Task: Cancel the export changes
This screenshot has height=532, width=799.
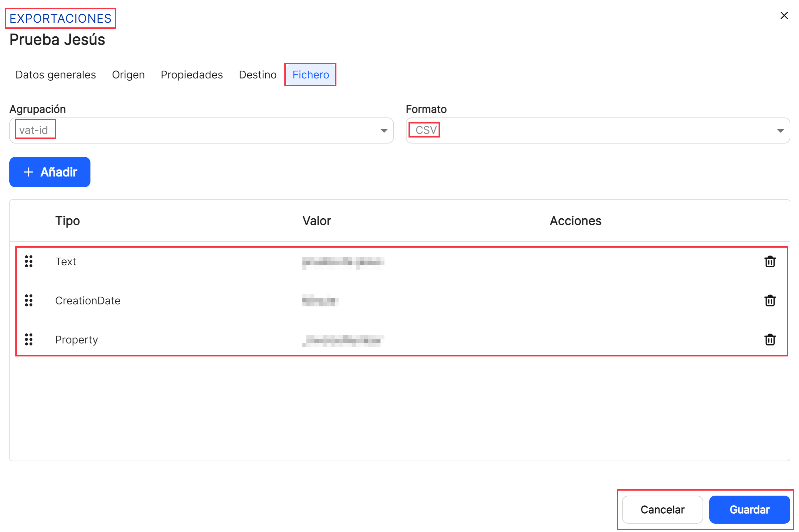Action: coord(662,510)
